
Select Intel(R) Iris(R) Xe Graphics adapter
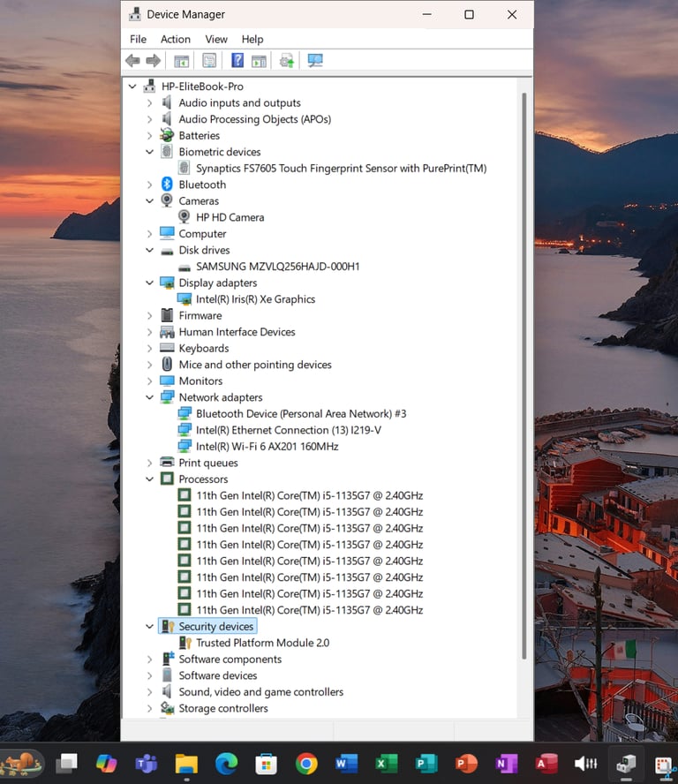click(255, 299)
